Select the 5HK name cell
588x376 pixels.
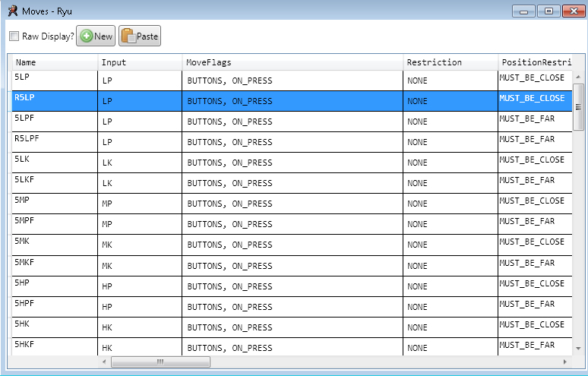pyautogui.click(x=55, y=327)
